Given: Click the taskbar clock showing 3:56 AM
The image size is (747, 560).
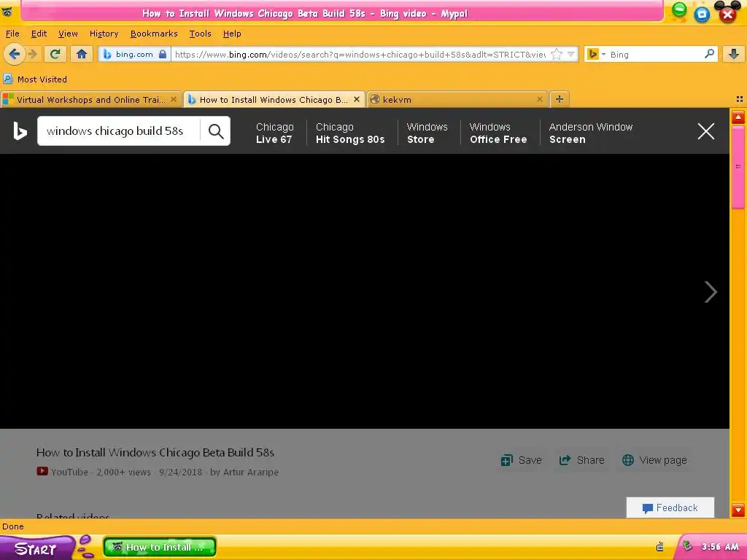Looking at the screenshot, I should (x=720, y=547).
